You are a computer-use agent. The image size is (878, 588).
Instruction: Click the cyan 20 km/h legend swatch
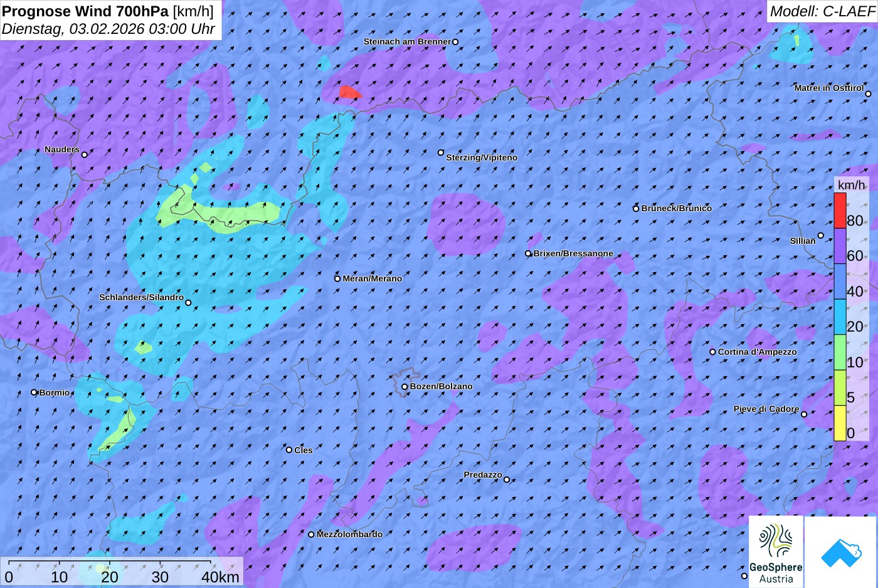(840, 317)
